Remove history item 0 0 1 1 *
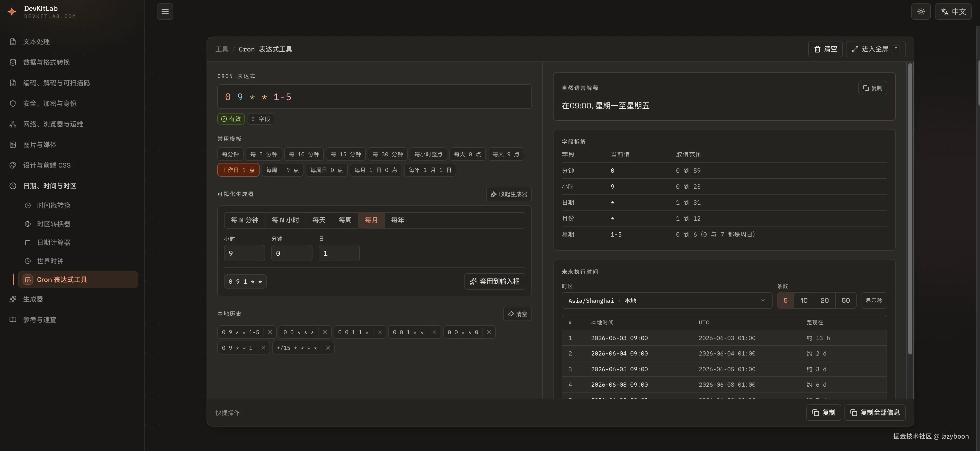The image size is (980, 451). [x=380, y=332]
